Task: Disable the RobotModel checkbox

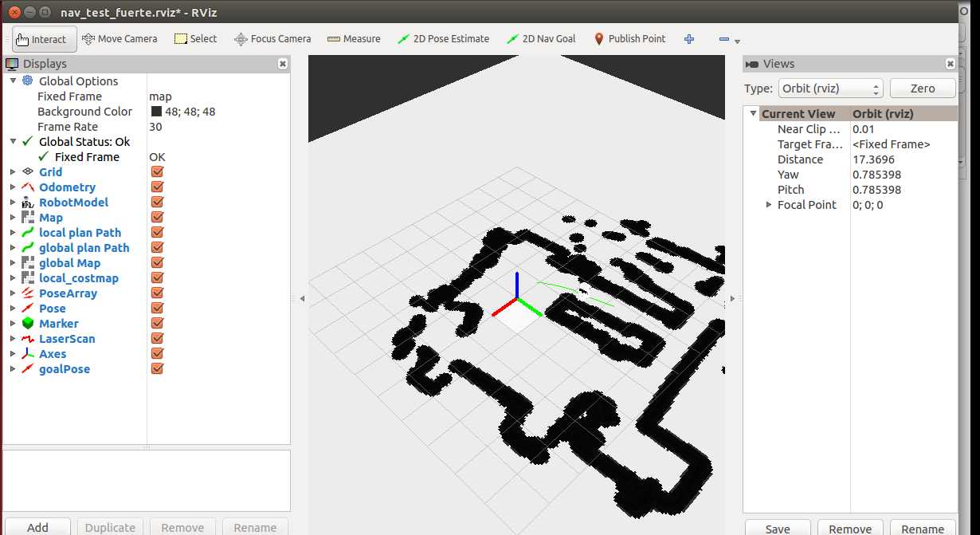Action: click(x=157, y=203)
